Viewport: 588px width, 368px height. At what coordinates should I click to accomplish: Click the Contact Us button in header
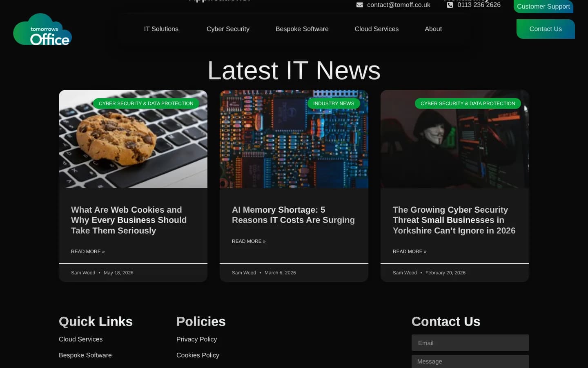coord(546,29)
